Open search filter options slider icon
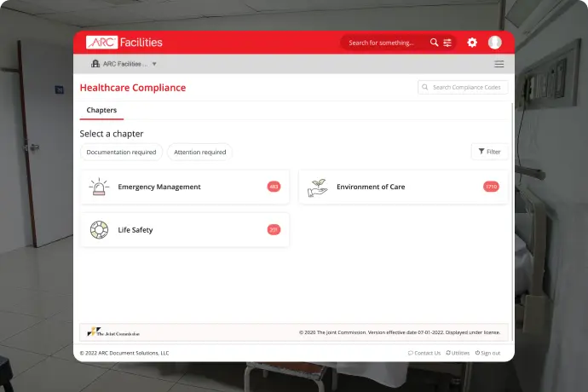Viewport: 588px width, 392px height. [x=447, y=43]
